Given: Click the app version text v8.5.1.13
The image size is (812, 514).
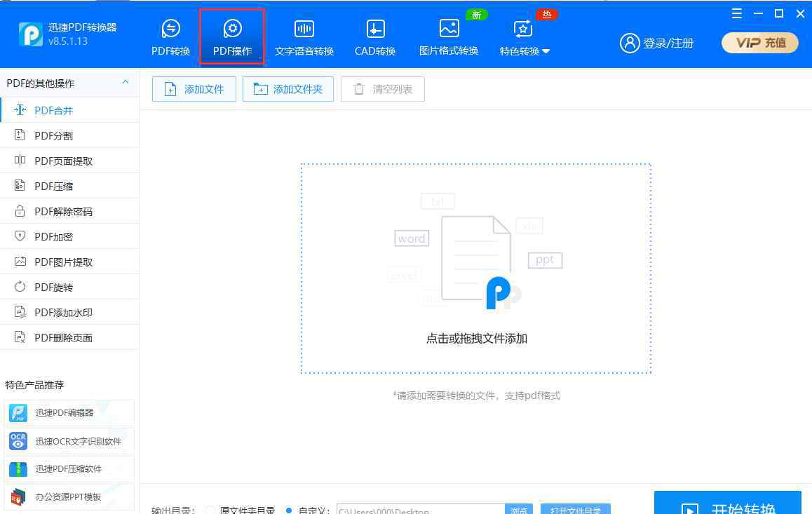Looking at the screenshot, I should (x=68, y=41).
